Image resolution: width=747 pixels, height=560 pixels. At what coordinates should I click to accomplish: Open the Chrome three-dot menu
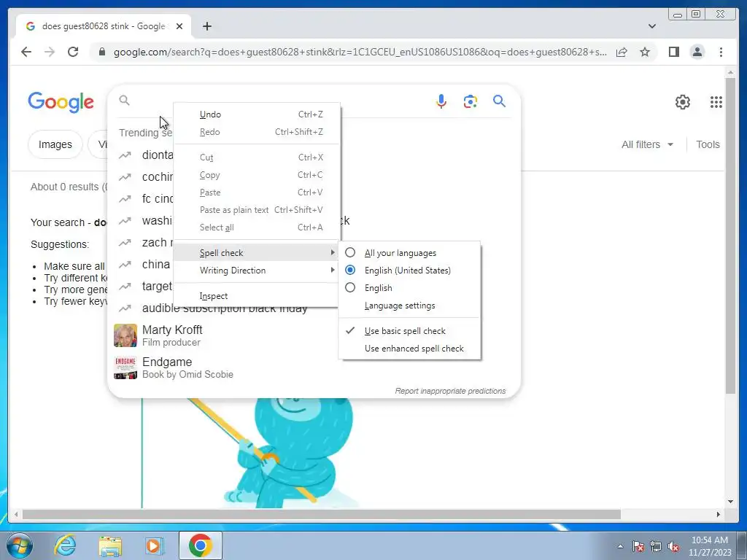point(721,52)
